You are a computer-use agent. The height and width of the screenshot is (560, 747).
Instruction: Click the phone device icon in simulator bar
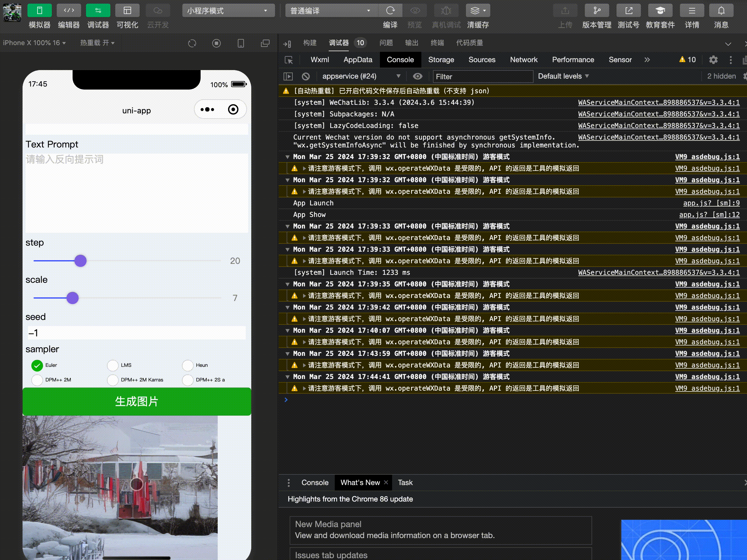[x=241, y=43]
